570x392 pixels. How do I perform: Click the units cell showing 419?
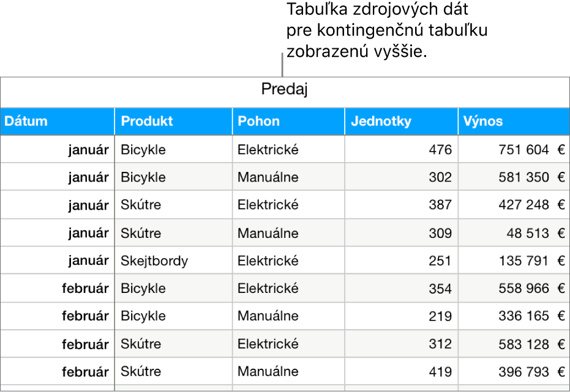coord(440,371)
